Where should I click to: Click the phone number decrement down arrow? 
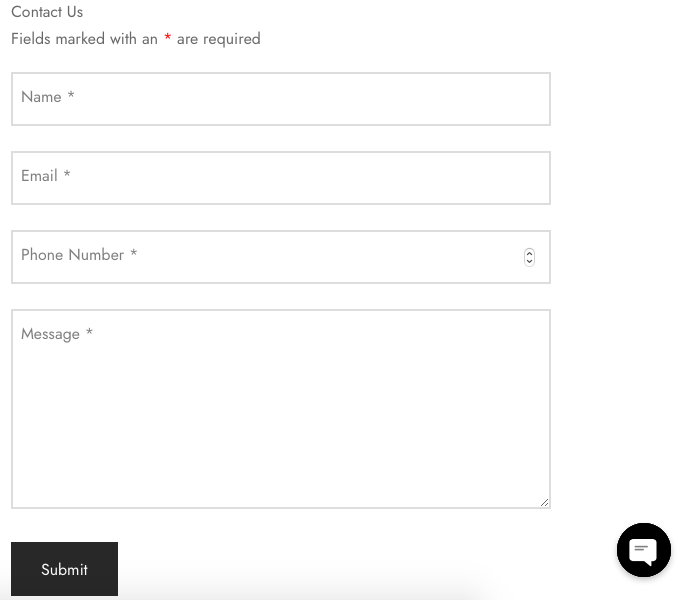(x=529, y=262)
